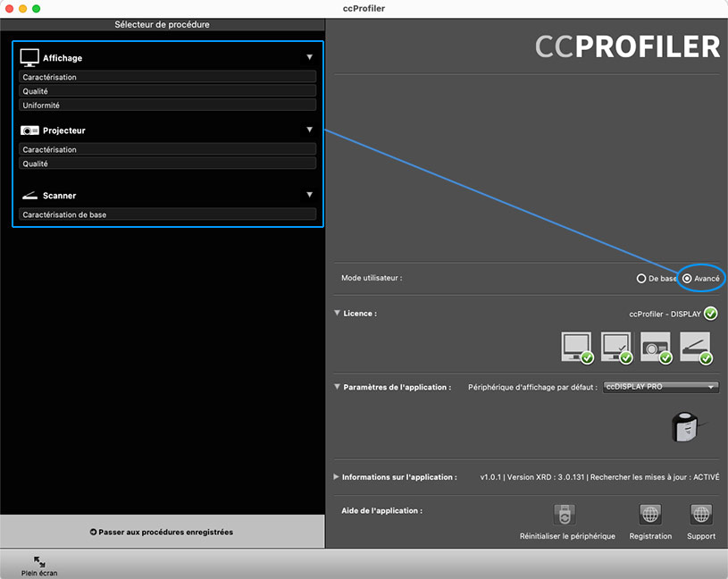Collapse the Licence section triangle
Screen dimensions: 728x579
point(337,313)
